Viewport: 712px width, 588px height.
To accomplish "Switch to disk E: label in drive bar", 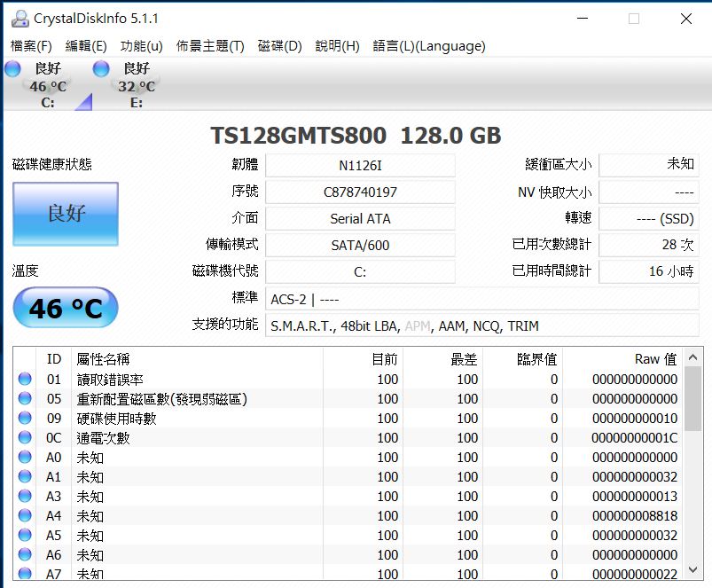I will tap(137, 103).
